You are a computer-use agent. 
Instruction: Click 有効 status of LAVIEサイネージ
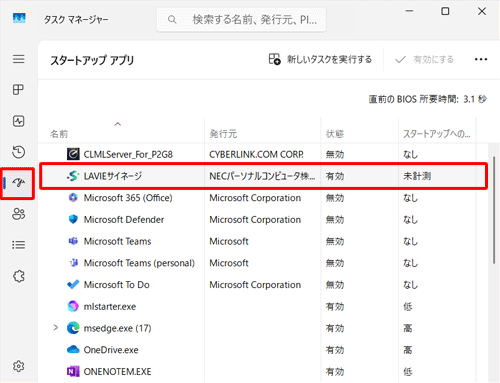click(335, 176)
